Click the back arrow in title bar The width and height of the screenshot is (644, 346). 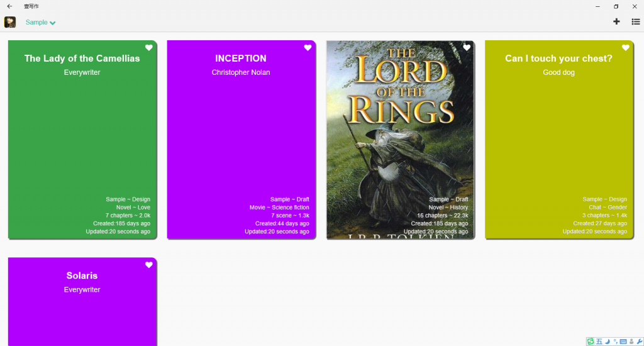[9, 6]
